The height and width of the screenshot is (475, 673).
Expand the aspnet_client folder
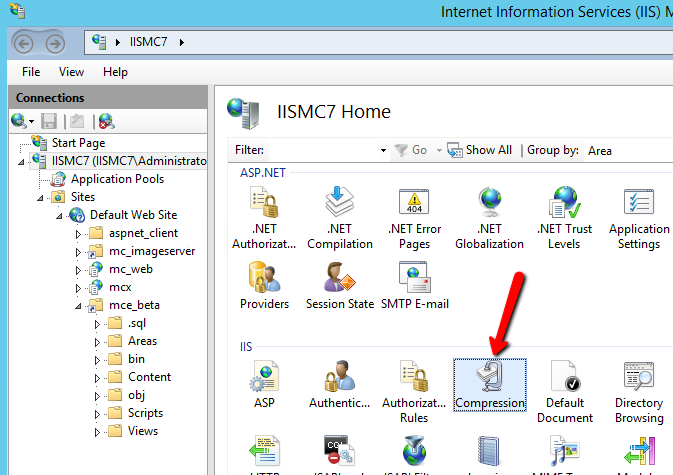point(78,234)
